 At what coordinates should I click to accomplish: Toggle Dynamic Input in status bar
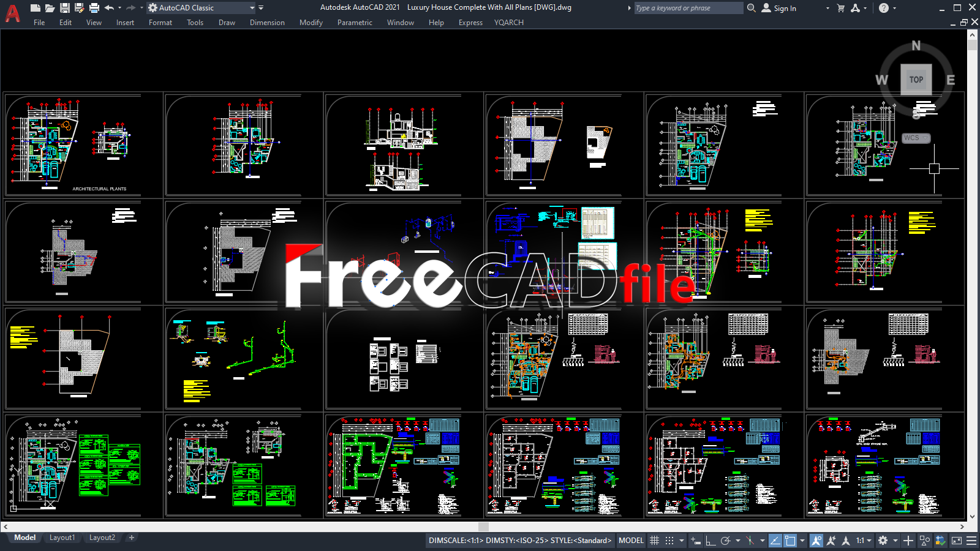[x=695, y=541]
